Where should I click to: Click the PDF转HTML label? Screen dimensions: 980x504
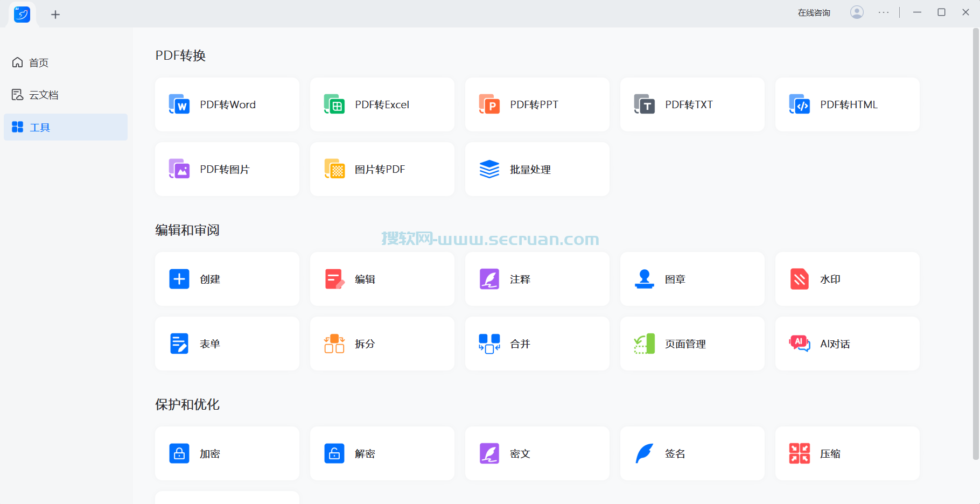point(849,104)
